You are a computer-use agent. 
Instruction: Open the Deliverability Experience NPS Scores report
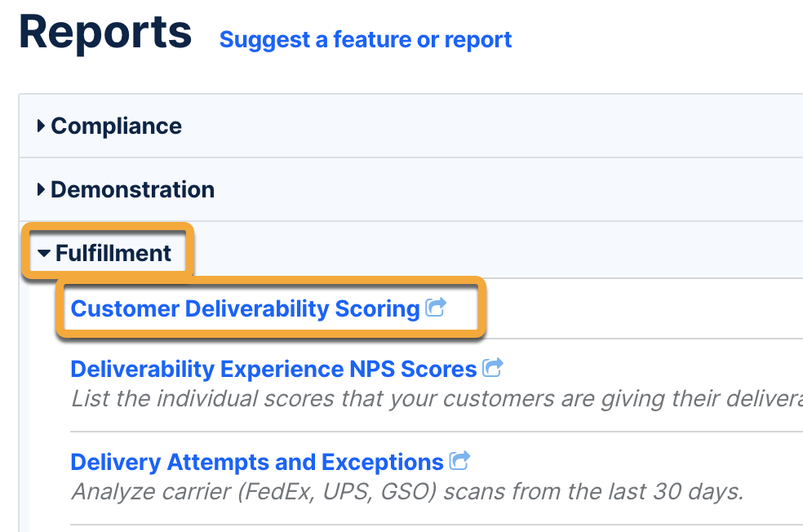coord(273,369)
